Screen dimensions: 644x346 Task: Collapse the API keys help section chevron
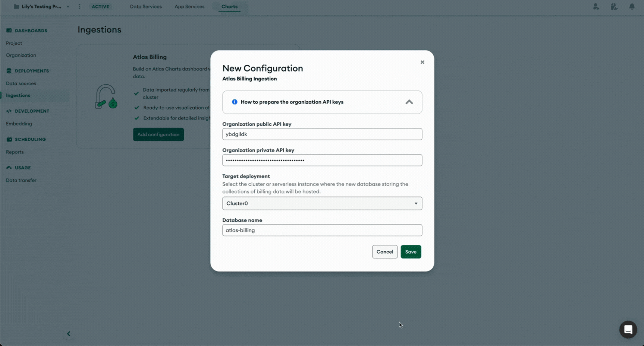coord(409,102)
